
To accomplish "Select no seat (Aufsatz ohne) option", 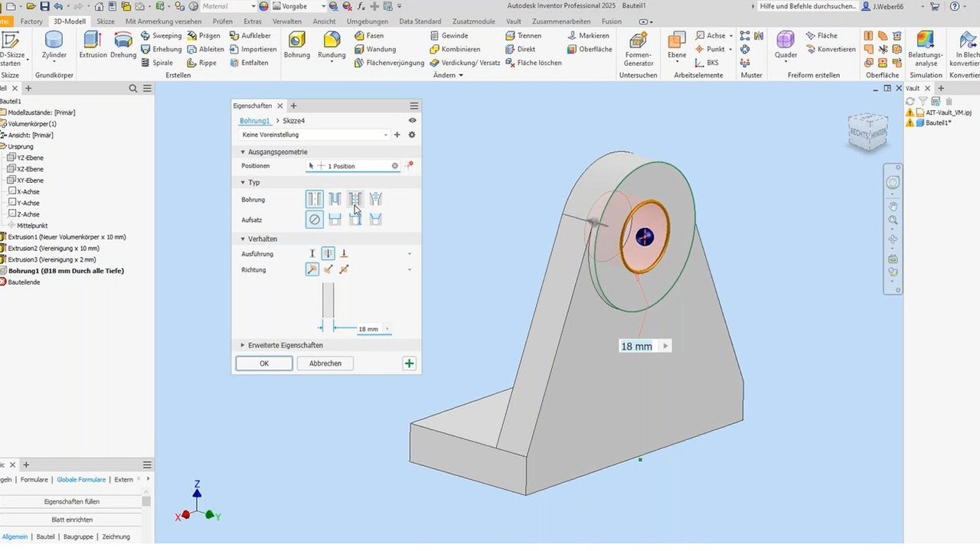I will click(315, 219).
